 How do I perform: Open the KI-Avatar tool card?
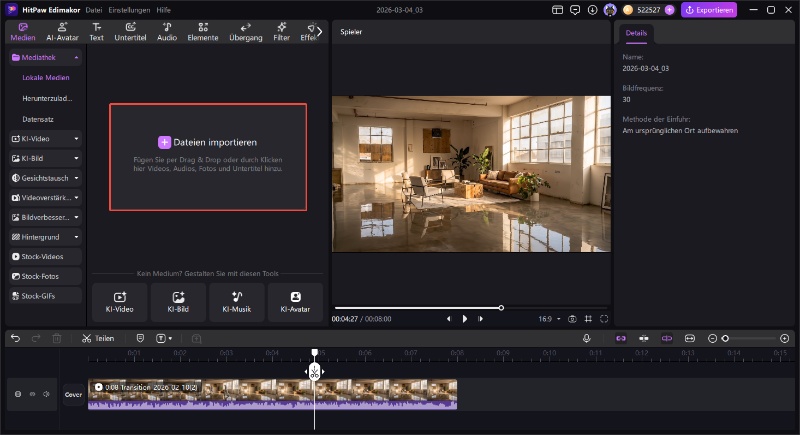[295, 302]
